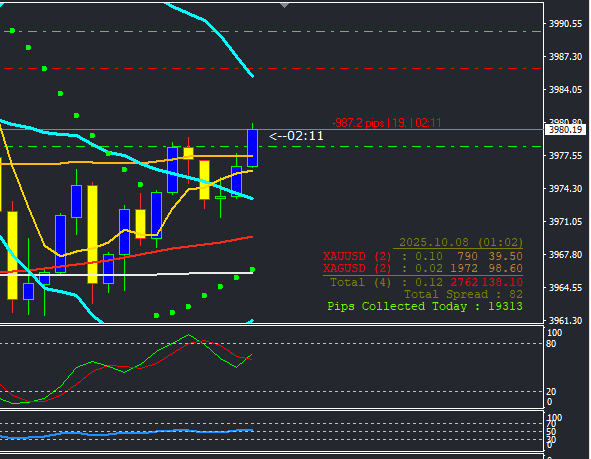Click the red dash-dot horizontal level line
This screenshot has width=591, height=459.
271,69
